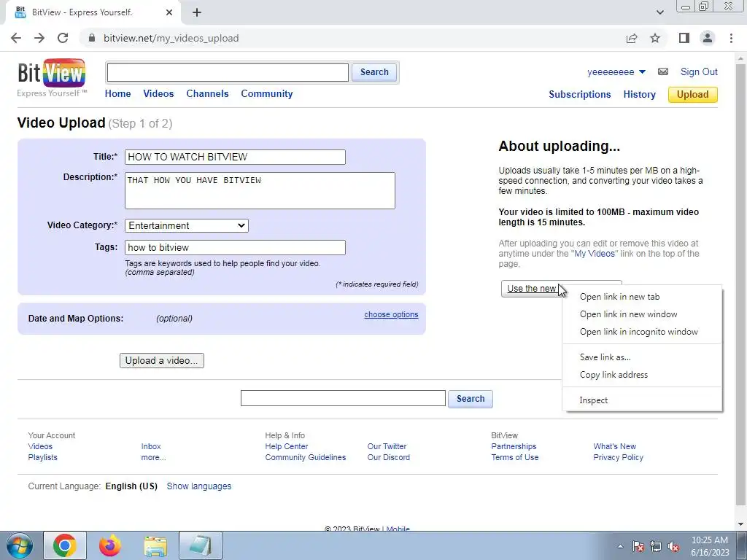Viewport: 747px width, 560px height.
Task: Open Our Twitter footer link
Action: 387,446
